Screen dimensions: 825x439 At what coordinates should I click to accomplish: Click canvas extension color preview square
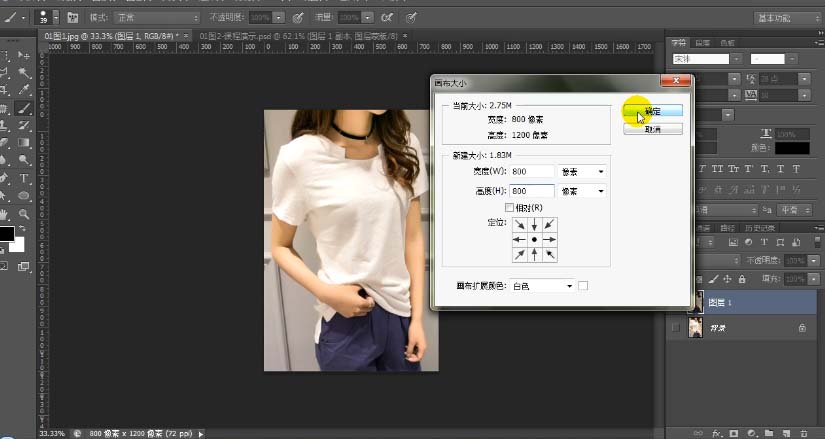[583, 286]
